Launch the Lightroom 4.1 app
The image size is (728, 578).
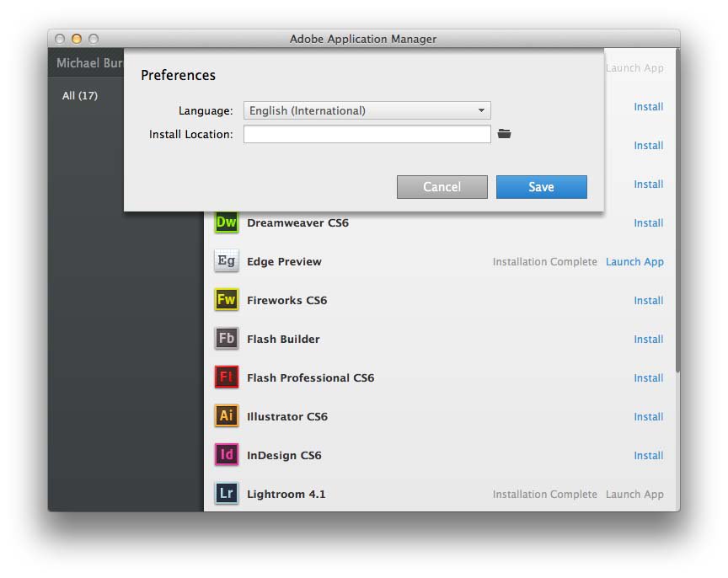coord(634,495)
